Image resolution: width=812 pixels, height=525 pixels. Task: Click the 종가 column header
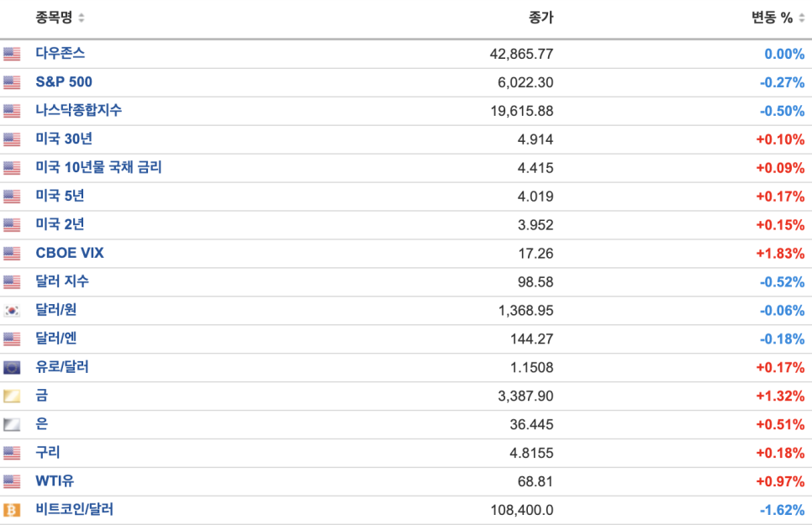pos(540,18)
